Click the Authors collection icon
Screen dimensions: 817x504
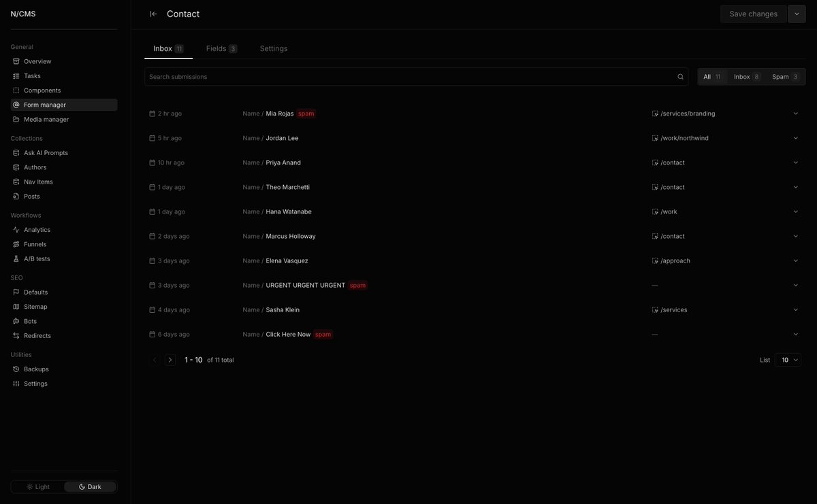(16, 167)
